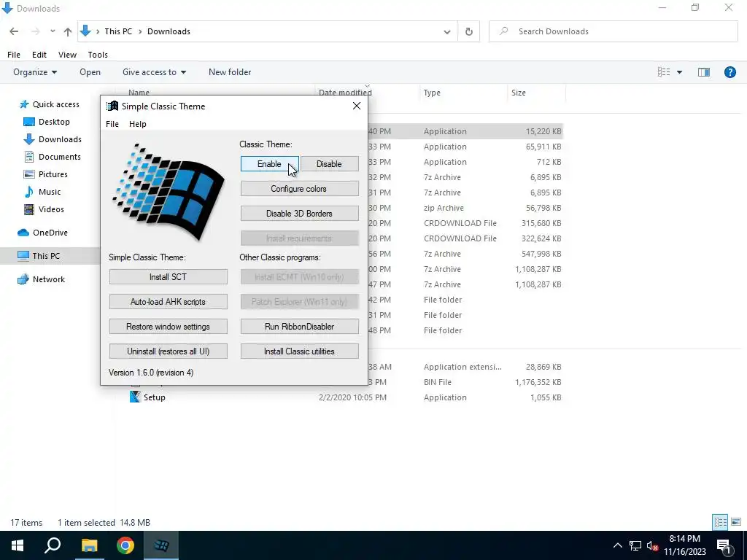Image resolution: width=747 pixels, height=560 pixels.
Task: Expand the Organize dropdown
Action: pos(35,72)
